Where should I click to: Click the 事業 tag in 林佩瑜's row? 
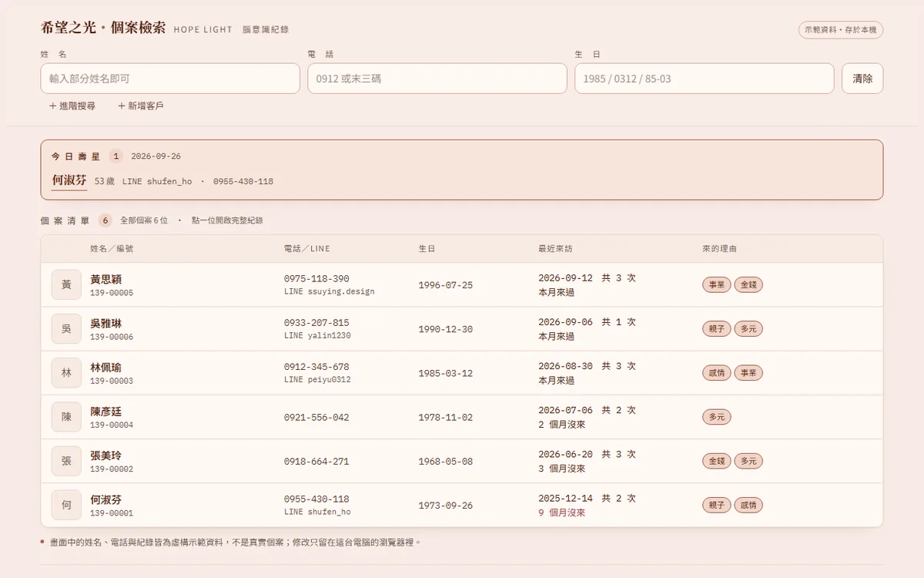point(748,373)
